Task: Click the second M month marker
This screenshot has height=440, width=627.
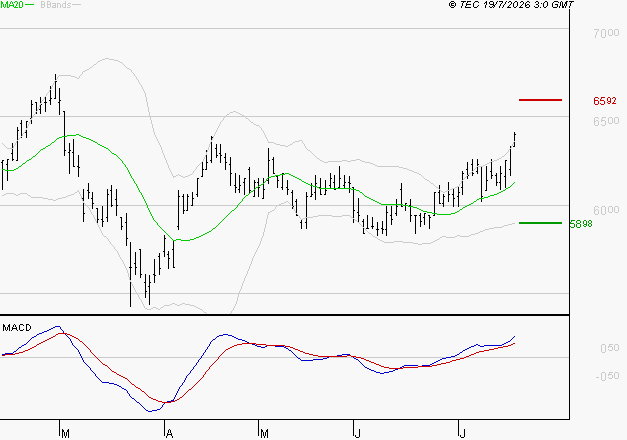Action: [264, 433]
